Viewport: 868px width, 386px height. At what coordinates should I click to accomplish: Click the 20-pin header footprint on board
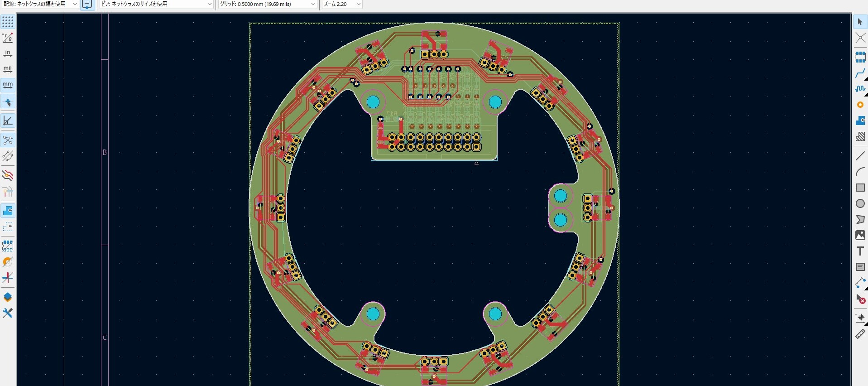point(434,142)
